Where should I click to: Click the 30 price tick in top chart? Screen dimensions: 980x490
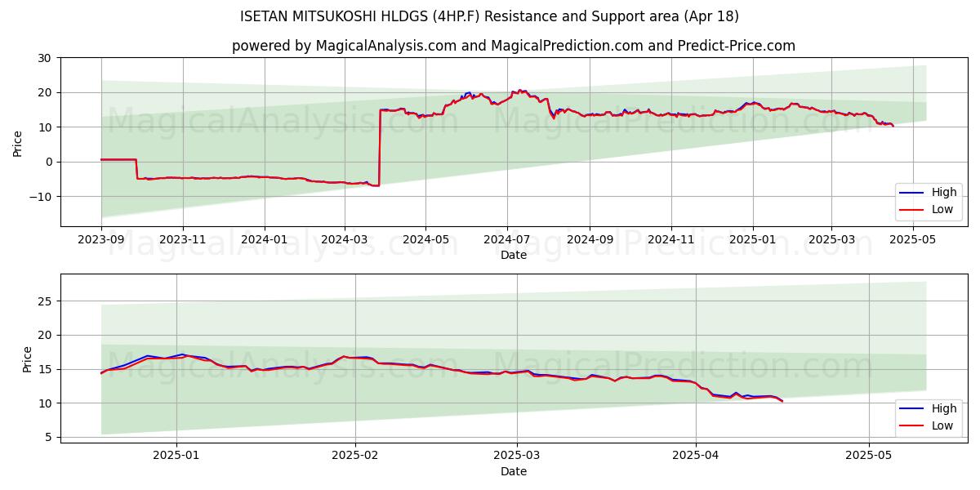pos(44,58)
